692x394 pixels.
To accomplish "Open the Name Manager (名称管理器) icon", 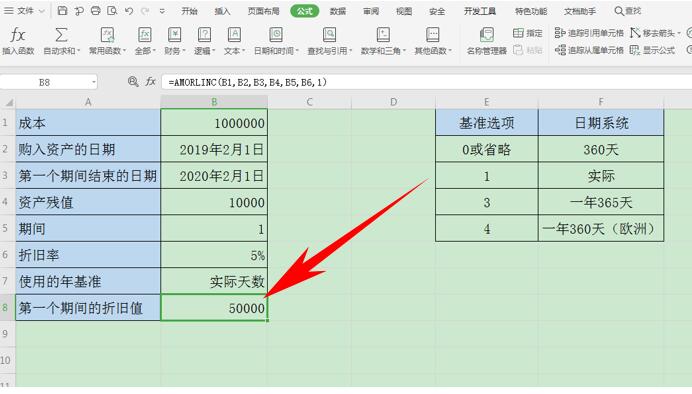I will [x=486, y=35].
